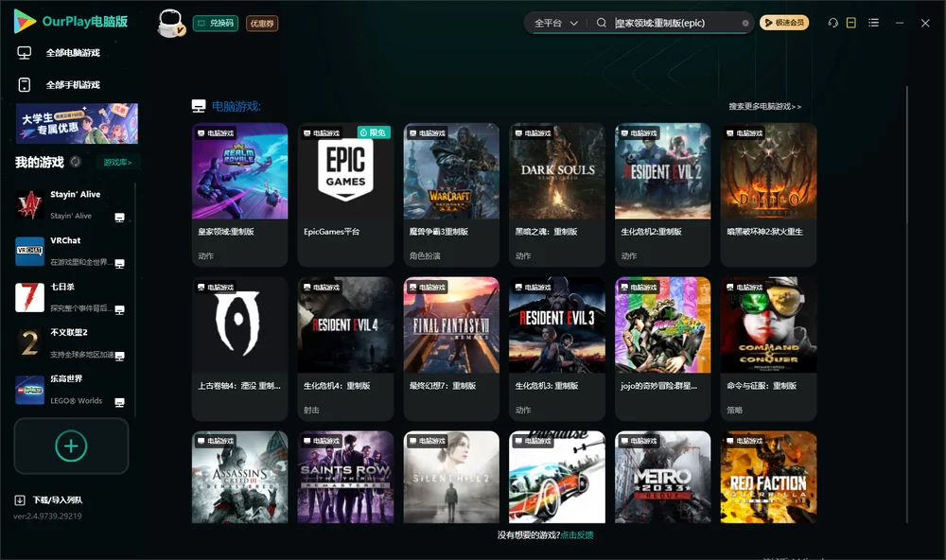Open the 极速会员 membership button
This screenshot has width=946, height=560.
784,23
